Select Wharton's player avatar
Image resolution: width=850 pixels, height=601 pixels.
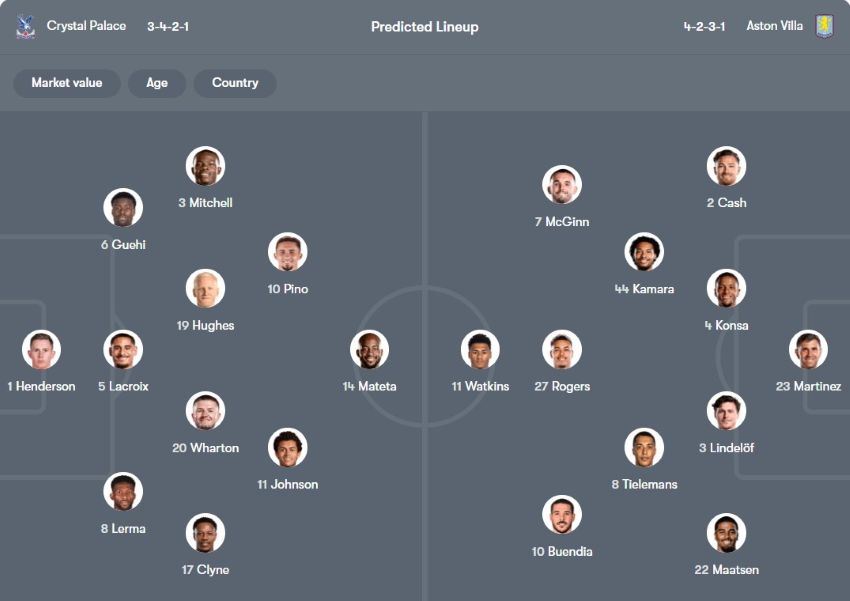point(205,411)
